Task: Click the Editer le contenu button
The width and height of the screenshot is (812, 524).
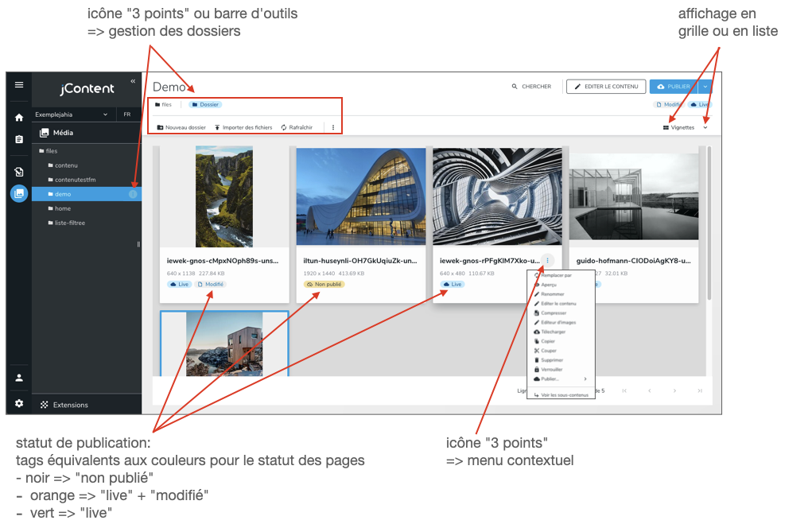Action: tap(605, 87)
